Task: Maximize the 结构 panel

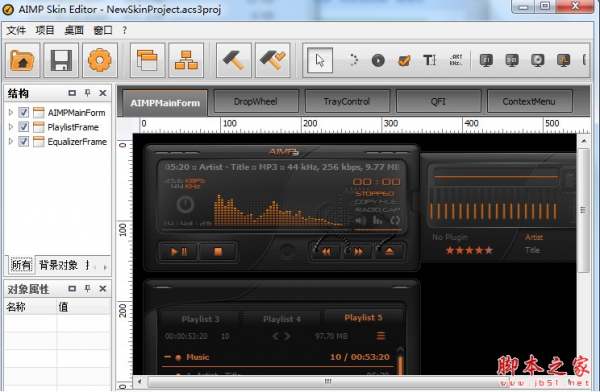Action: [72, 93]
